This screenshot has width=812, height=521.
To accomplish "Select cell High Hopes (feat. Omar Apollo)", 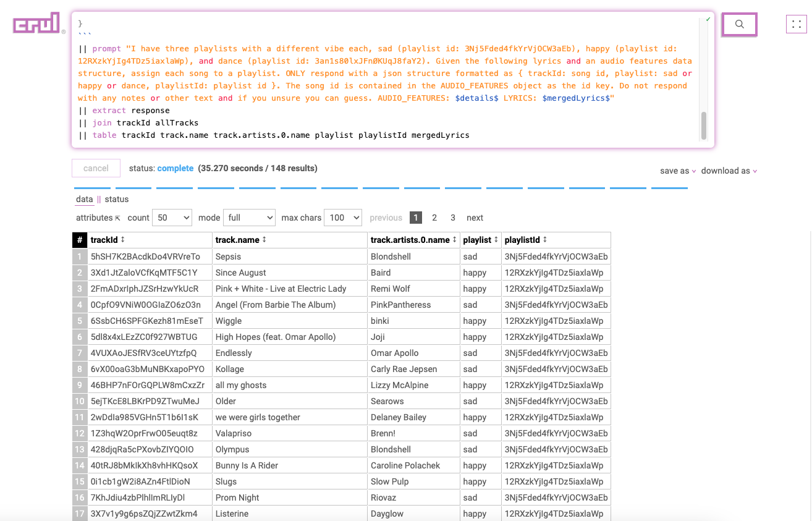I will 290,337.
